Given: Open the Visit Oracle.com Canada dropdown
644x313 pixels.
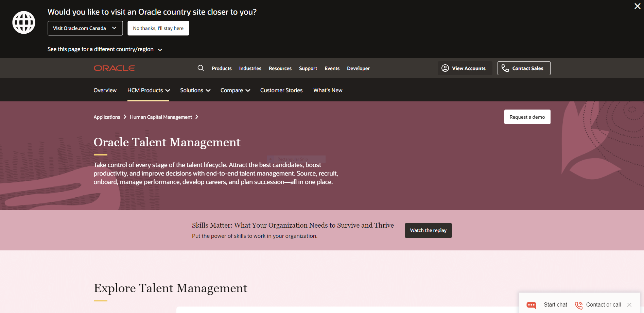Looking at the screenshot, I should pos(85,28).
